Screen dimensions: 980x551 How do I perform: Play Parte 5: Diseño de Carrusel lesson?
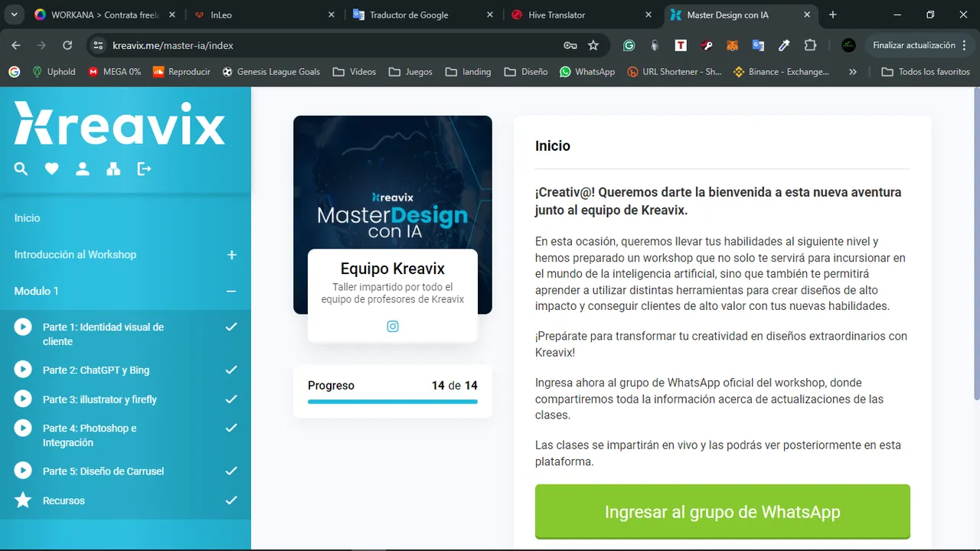(23, 471)
